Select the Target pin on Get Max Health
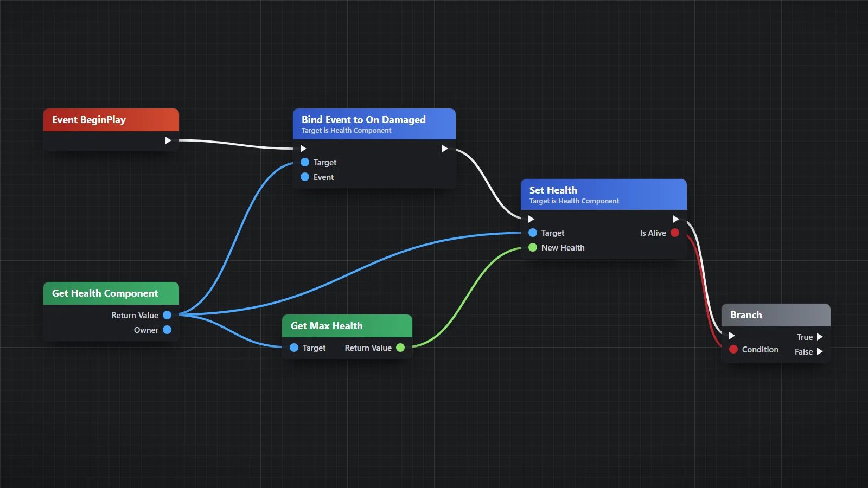This screenshot has width=868, height=488. point(294,348)
